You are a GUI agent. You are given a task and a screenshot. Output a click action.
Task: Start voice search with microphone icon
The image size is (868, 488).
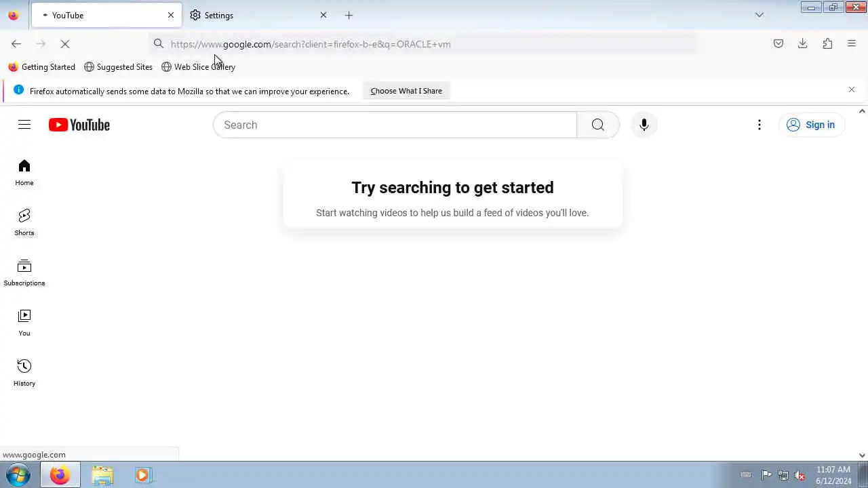(644, 125)
